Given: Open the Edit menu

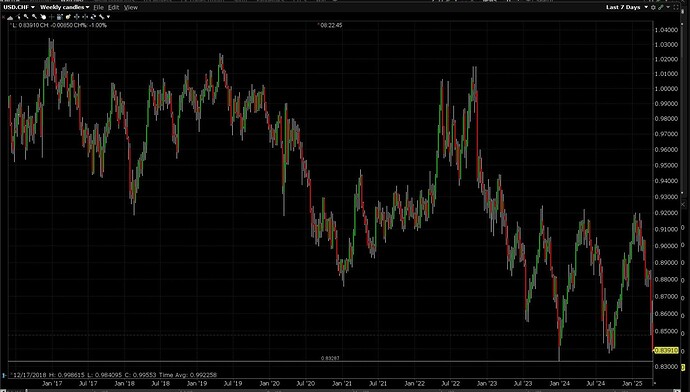Looking at the screenshot, I should point(114,7).
